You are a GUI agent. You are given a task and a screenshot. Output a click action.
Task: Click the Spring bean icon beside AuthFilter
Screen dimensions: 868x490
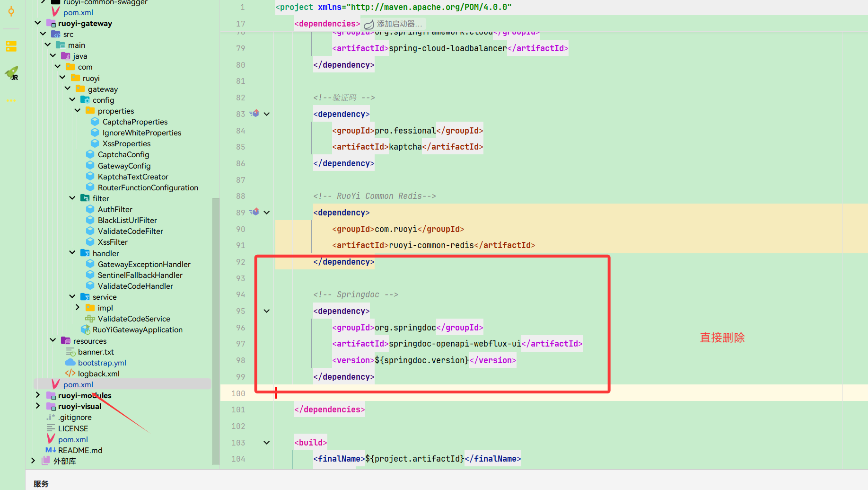pos(90,209)
